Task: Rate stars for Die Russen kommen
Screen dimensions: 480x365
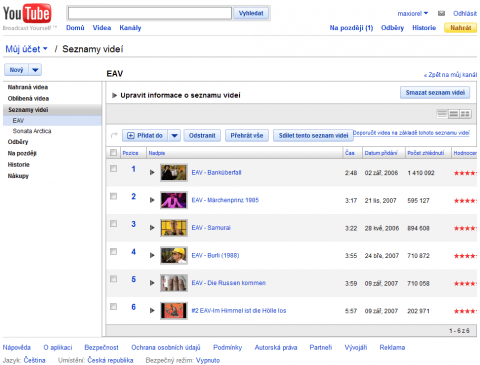Action: tap(465, 283)
